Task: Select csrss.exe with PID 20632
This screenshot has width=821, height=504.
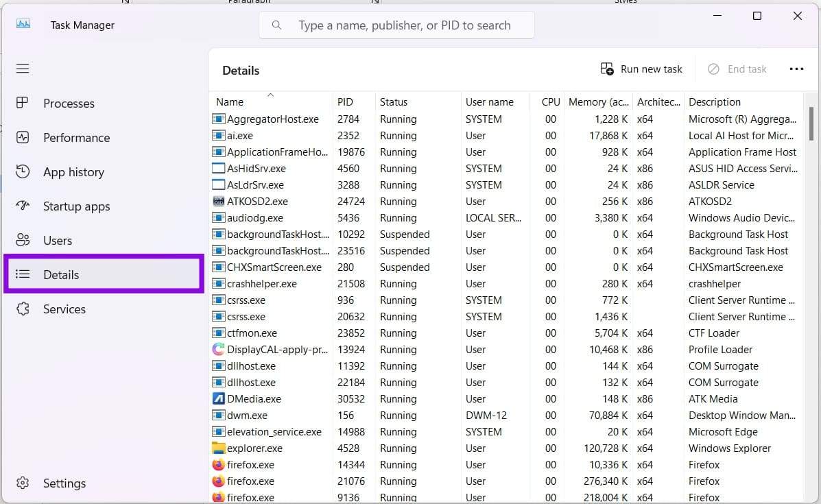Action: (506, 317)
